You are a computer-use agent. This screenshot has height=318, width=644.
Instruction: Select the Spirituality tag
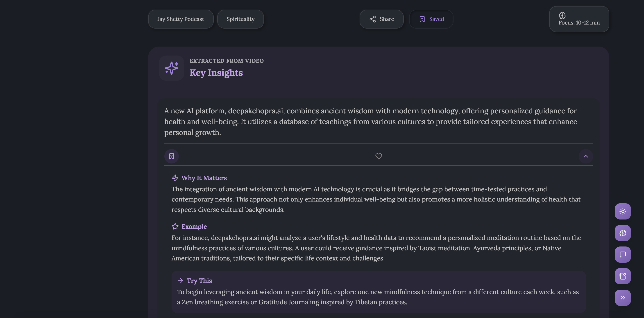[x=240, y=19]
